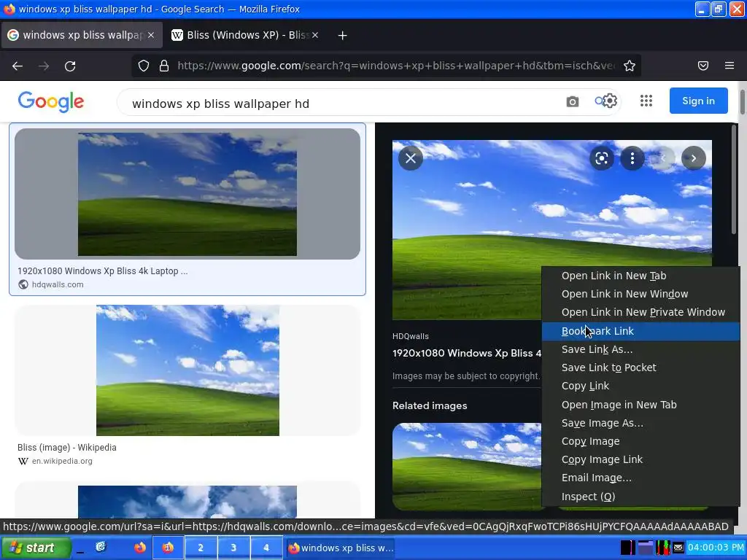Go back to the previous page
The height and width of the screenshot is (560, 747).
point(18,66)
